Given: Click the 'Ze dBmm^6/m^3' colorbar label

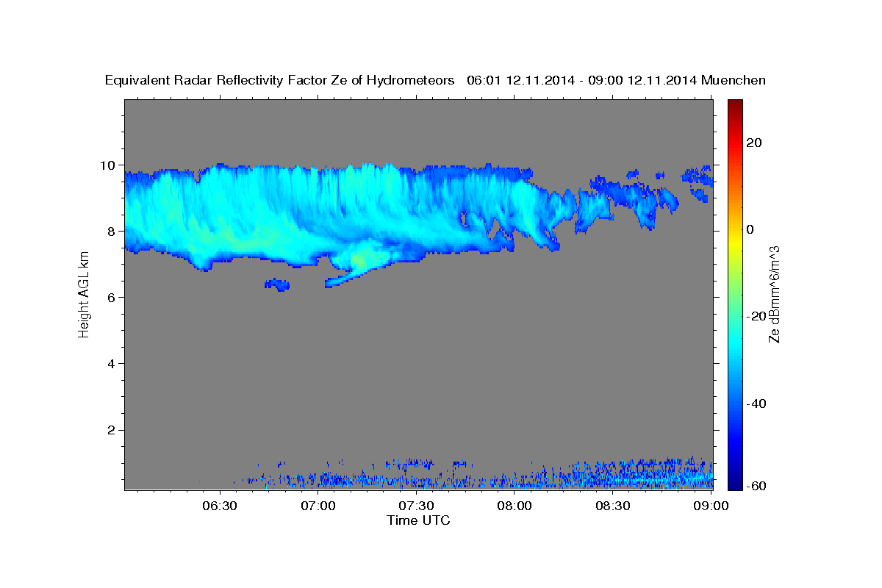Looking at the screenshot, I should (774, 294).
